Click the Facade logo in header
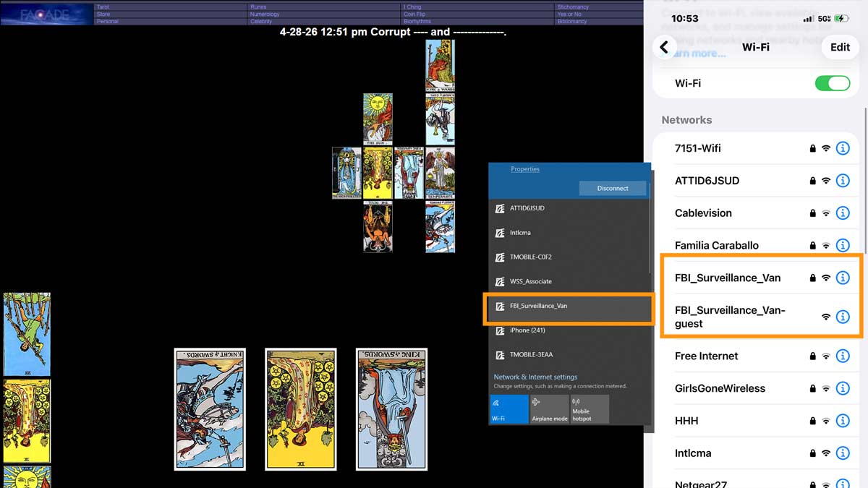Image resolution: width=868 pixels, height=488 pixels. (x=46, y=14)
